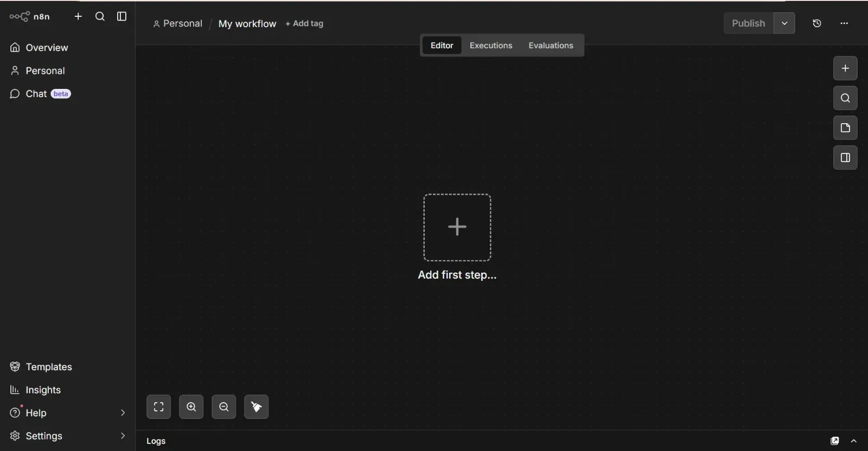Click the n8n logo icon
868x451 pixels.
(x=20, y=17)
